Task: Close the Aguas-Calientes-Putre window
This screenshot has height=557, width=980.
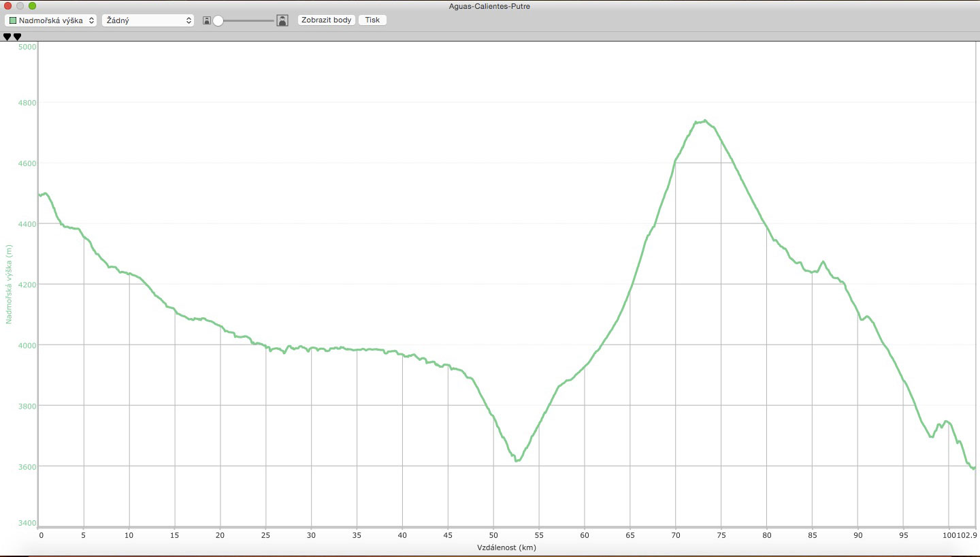Action: [8, 6]
